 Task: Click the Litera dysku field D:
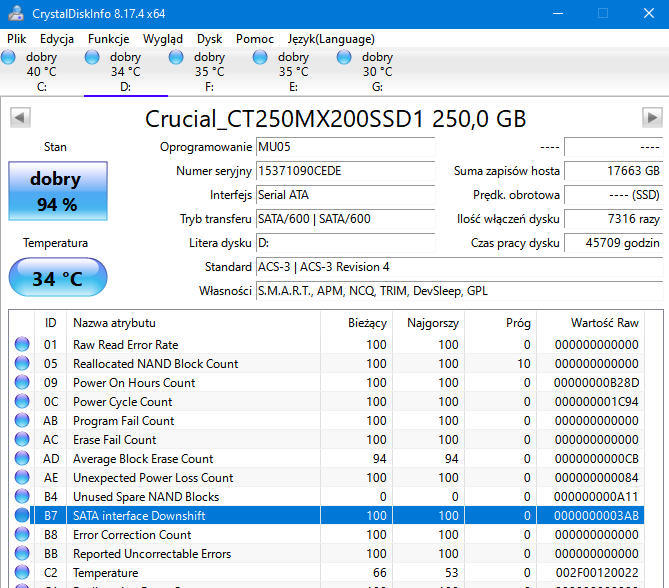pyautogui.click(x=345, y=243)
